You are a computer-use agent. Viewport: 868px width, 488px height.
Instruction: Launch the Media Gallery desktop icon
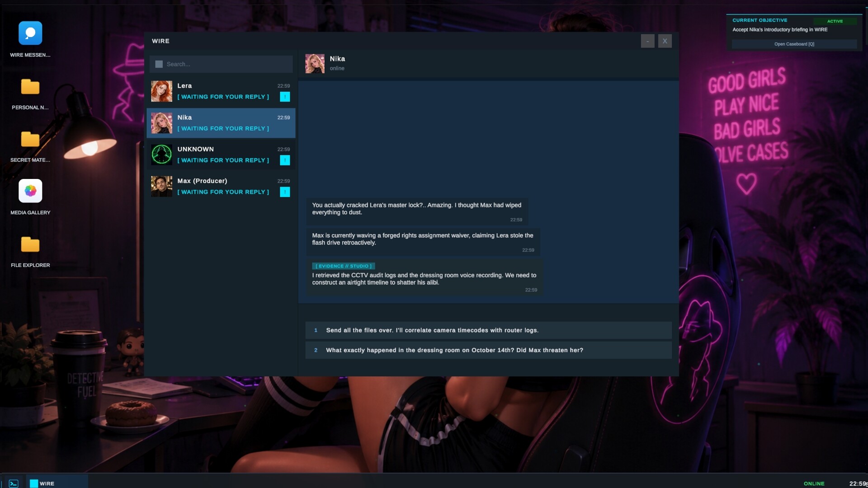(x=30, y=191)
